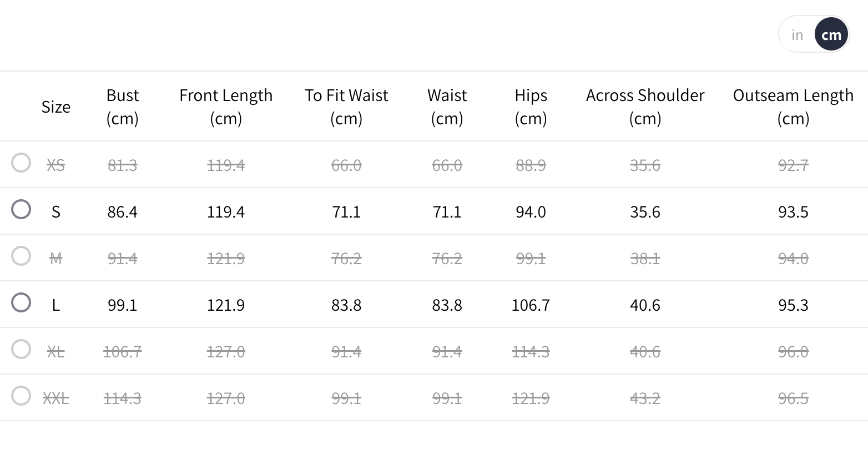Click the unavailable XL radio button
This screenshot has height=465, width=868.
(x=21, y=349)
